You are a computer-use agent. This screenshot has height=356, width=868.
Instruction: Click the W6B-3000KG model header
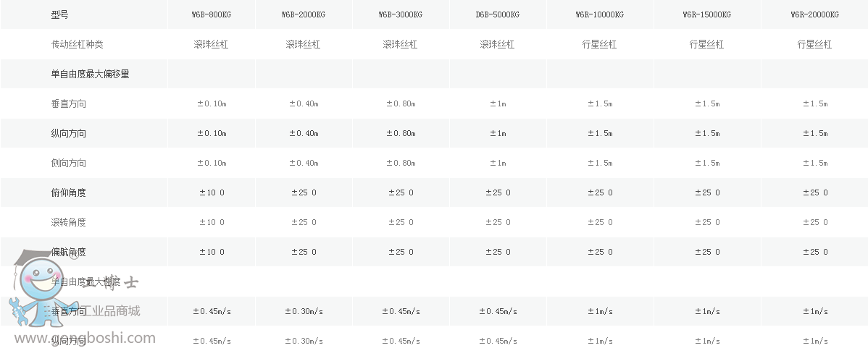click(x=400, y=14)
